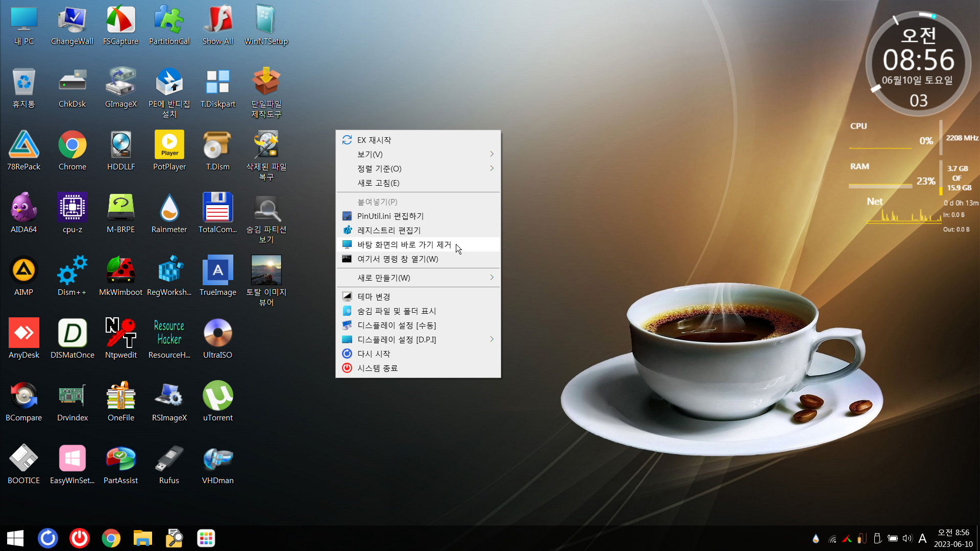The width and height of the screenshot is (980, 551).
Task: Select the T.Diskpart desktop icon
Action: coord(217,88)
